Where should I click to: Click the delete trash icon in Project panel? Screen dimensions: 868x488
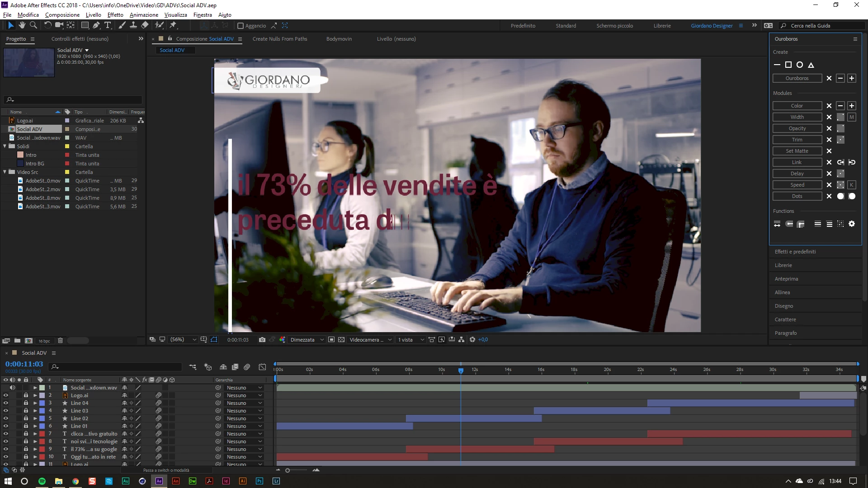point(60,341)
